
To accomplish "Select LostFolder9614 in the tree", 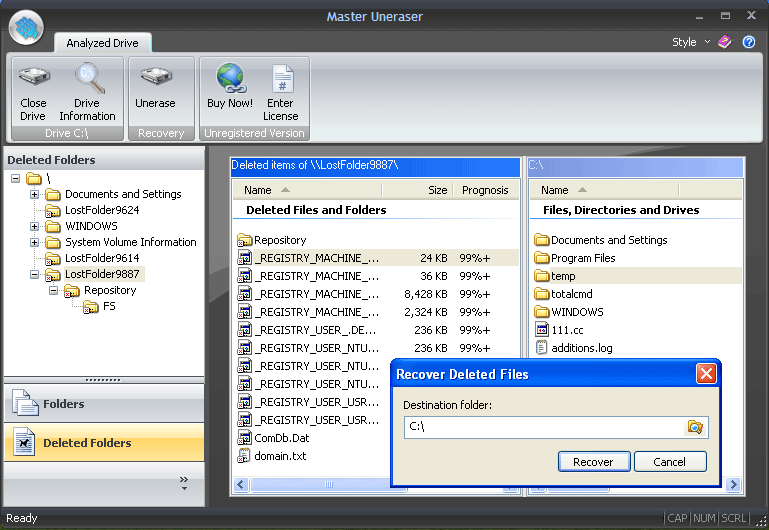I will coord(102,258).
